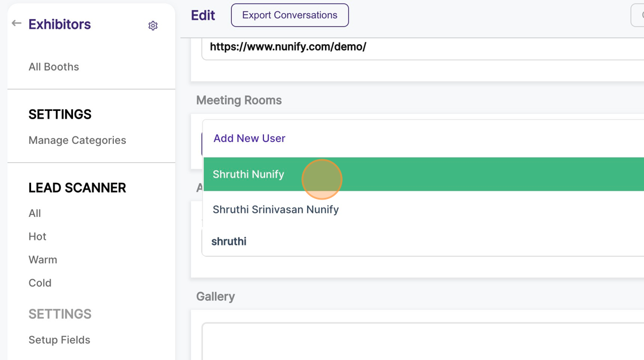Viewport: 644px width, 360px height.
Task: Show All leads in Lead Scanner
Action: tap(35, 213)
